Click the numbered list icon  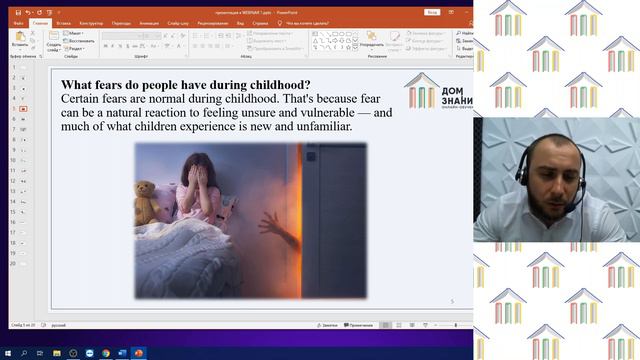[x=207, y=36]
